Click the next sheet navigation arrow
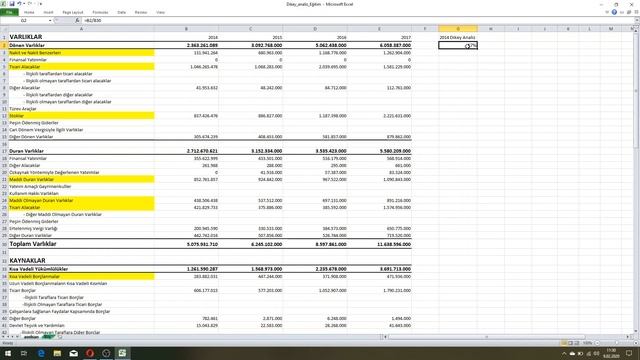This screenshot has width=640, height=360. click(x=13, y=337)
